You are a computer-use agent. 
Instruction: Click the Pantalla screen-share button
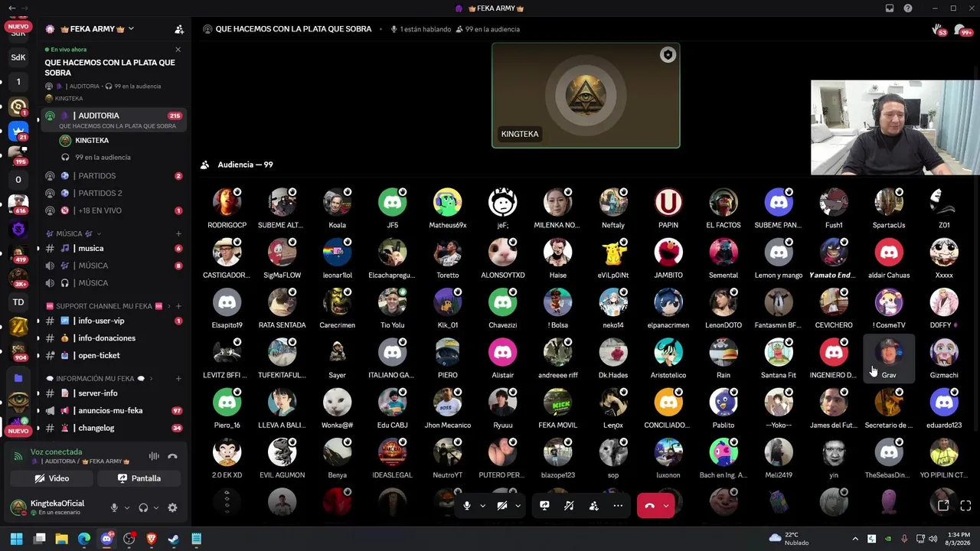click(139, 478)
